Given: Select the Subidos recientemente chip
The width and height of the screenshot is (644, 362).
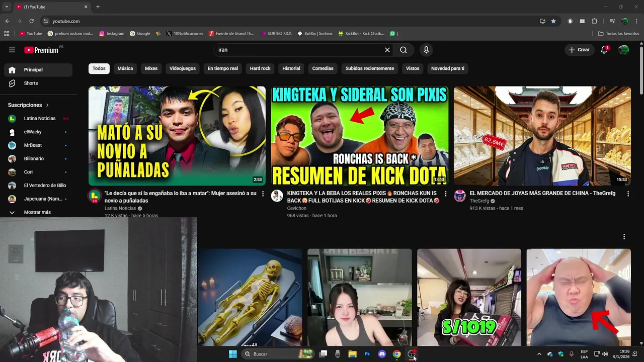Looking at the screenshot, I should click(x=370, y=68).
